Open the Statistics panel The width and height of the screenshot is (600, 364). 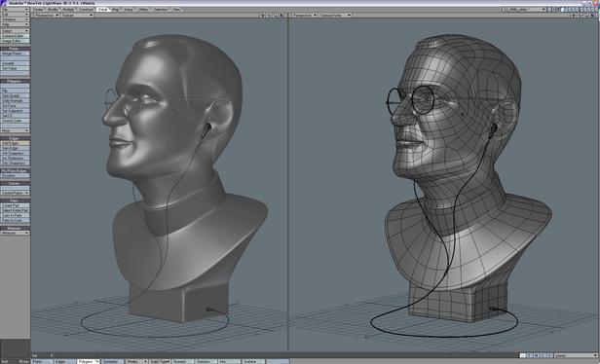point(206,361)
